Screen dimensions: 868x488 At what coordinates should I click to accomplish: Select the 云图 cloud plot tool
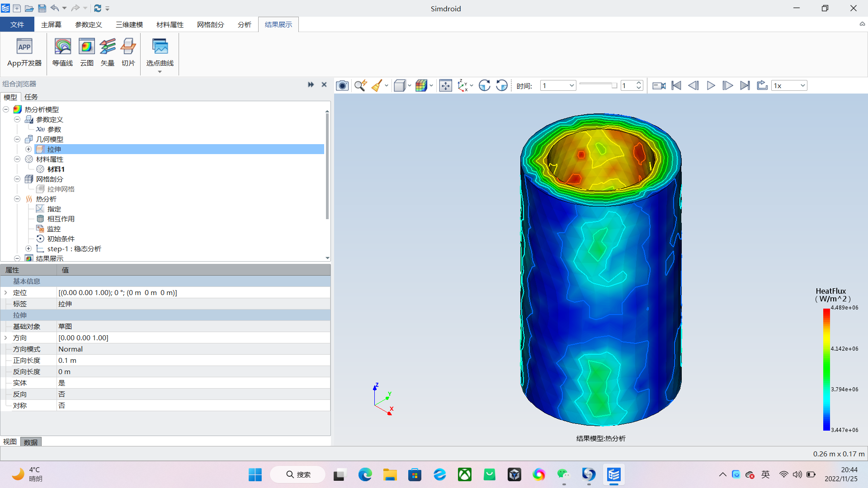tap(87, 52)
